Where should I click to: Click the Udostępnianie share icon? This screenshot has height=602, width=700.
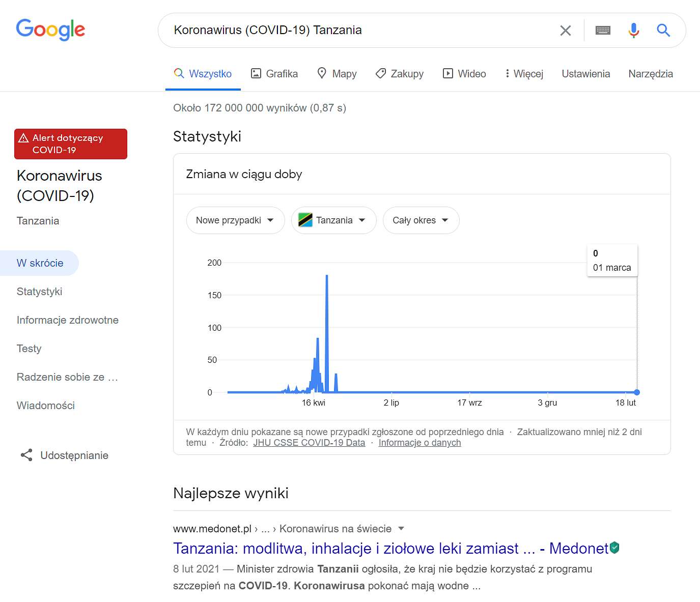[26, 455]
